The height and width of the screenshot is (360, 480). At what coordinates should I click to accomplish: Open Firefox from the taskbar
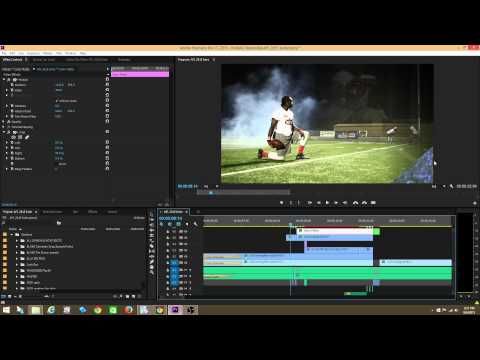[x=129, y=310]
